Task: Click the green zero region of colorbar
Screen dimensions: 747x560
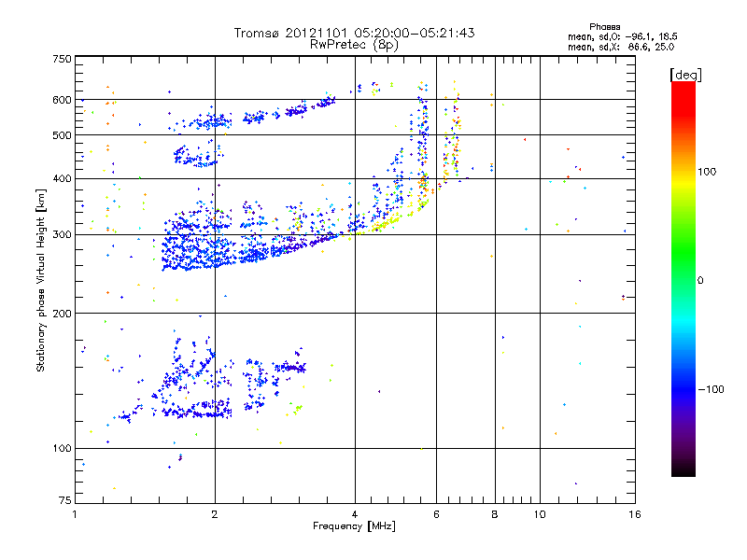Action: click(x=684, y=280)
